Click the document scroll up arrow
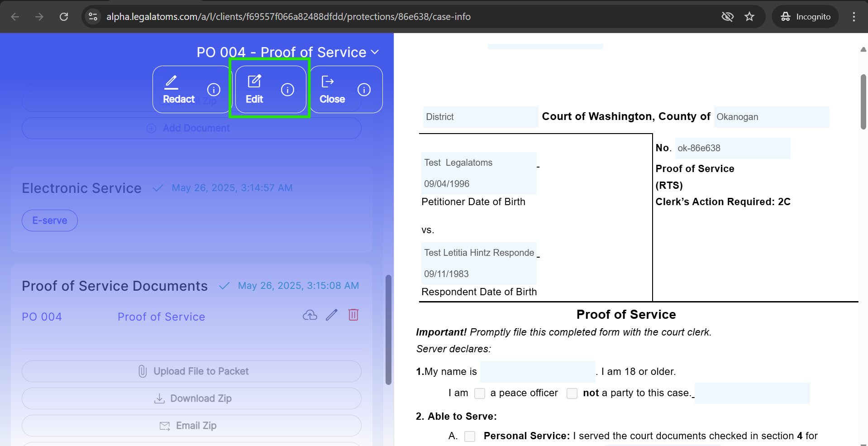Screen dimensions: 868x446 point(863,49)
